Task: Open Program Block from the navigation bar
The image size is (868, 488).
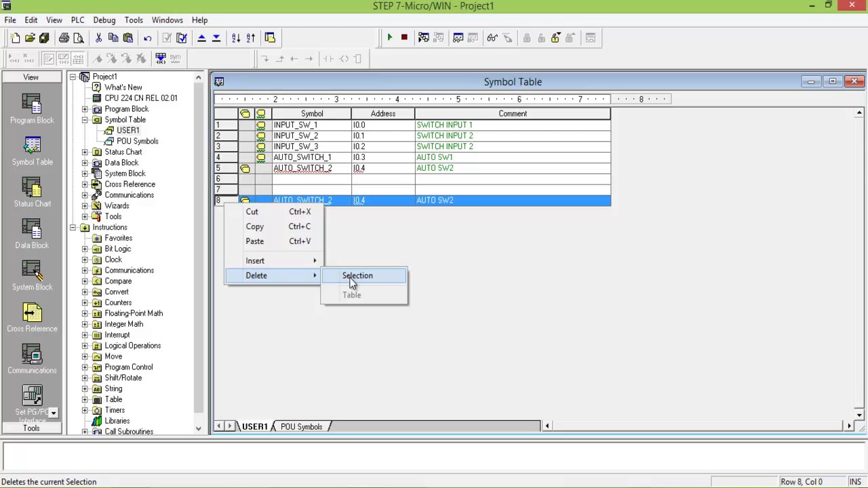Action: [x=32, y=108]
